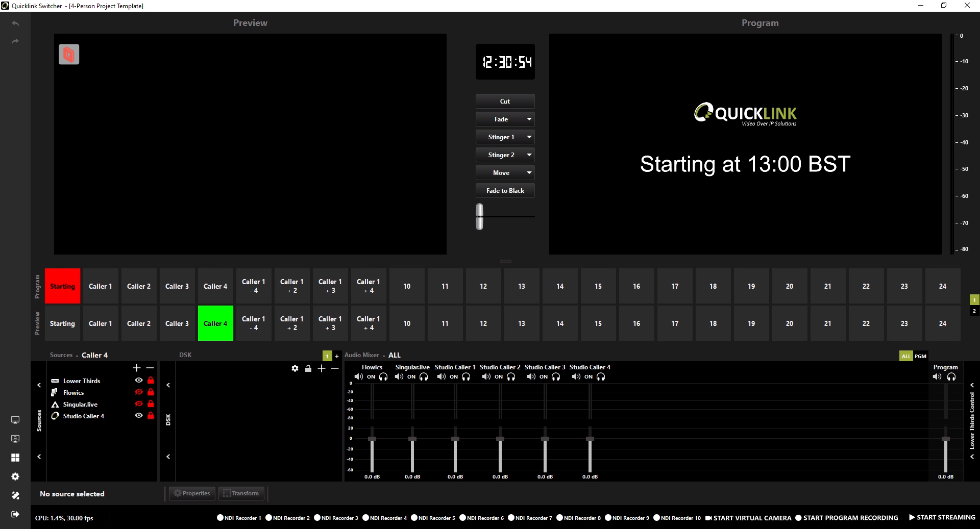Show the Singular.live source via crossed eye
This screenshot has width=980, height=529.
138,404
